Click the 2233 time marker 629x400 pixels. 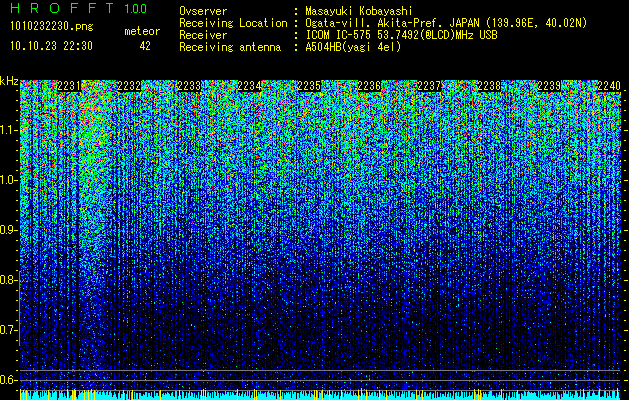[189, 86]
